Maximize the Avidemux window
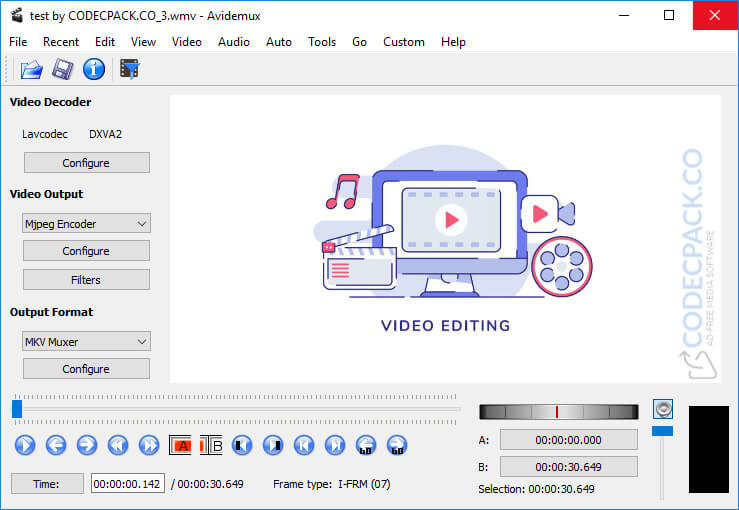 [669, 16]
